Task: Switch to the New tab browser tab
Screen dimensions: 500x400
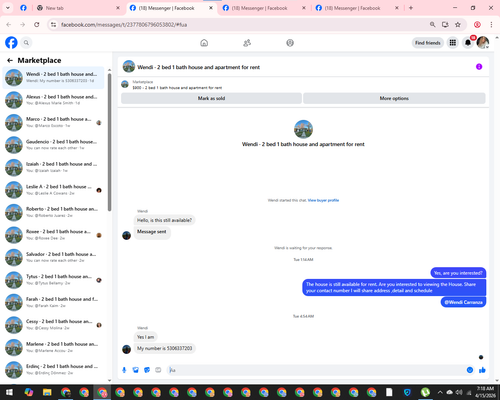Action: (x=78, y=8)
